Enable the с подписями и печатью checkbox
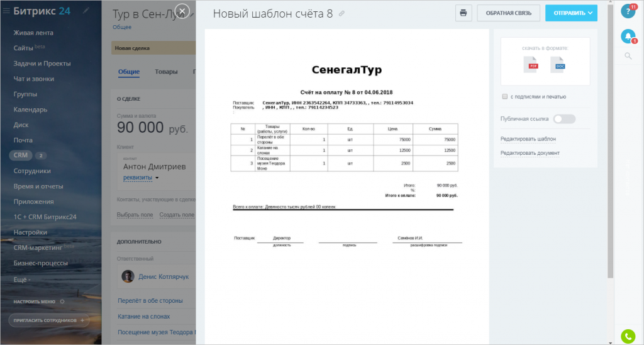Image resolution: width=644 pixels, height=345 pixels. click(x=505, y=96)
